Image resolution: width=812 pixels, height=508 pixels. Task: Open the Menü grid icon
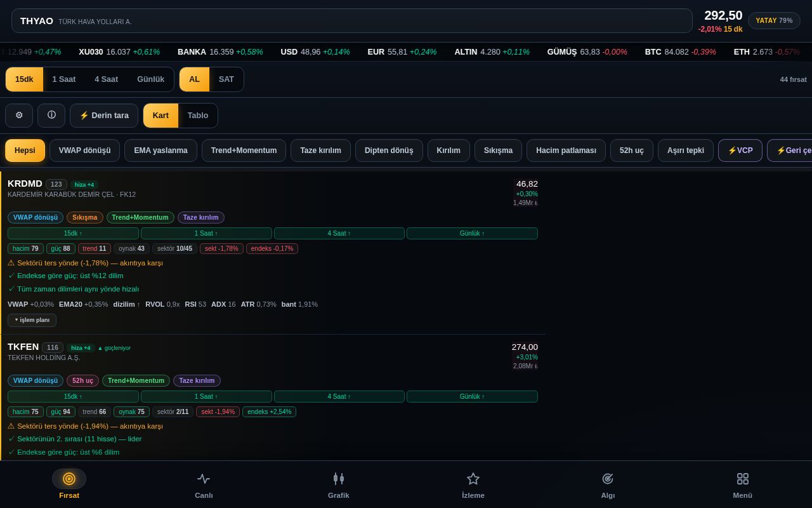point(743,479)
